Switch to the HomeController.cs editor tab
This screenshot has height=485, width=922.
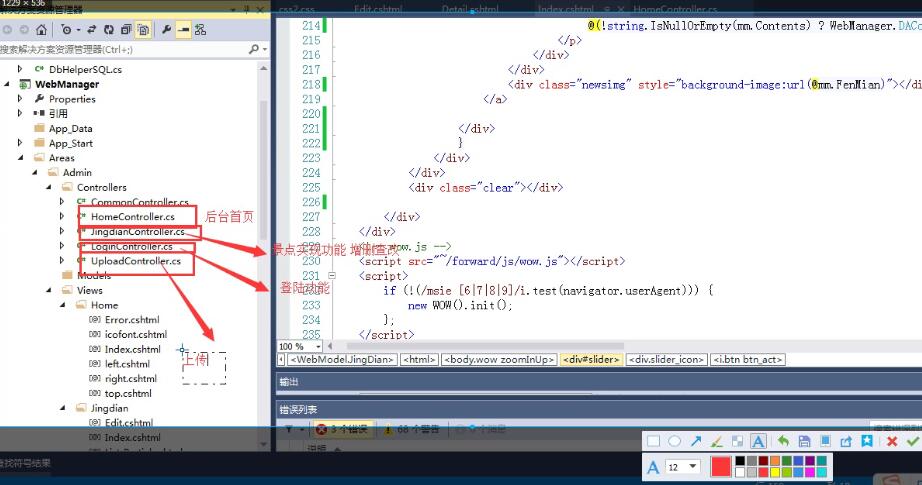(675, 9)
